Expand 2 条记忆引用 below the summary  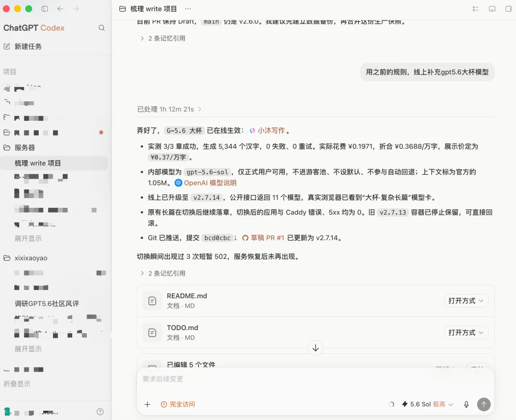163,273
